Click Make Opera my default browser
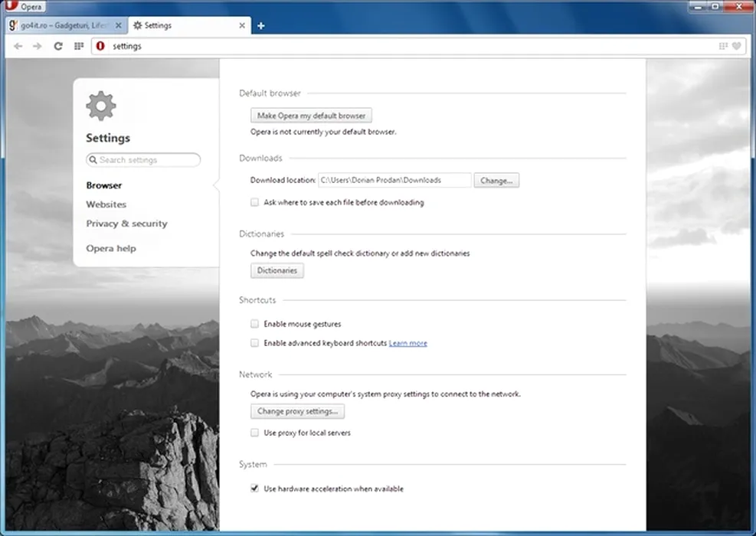Viewport: 756px width, 536px height. [x=311, y=116]
